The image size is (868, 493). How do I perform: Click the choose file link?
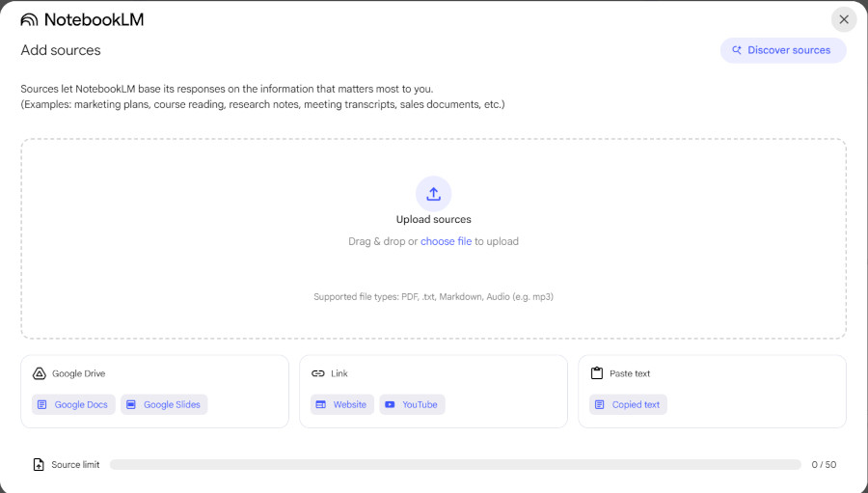coord(446,241)
